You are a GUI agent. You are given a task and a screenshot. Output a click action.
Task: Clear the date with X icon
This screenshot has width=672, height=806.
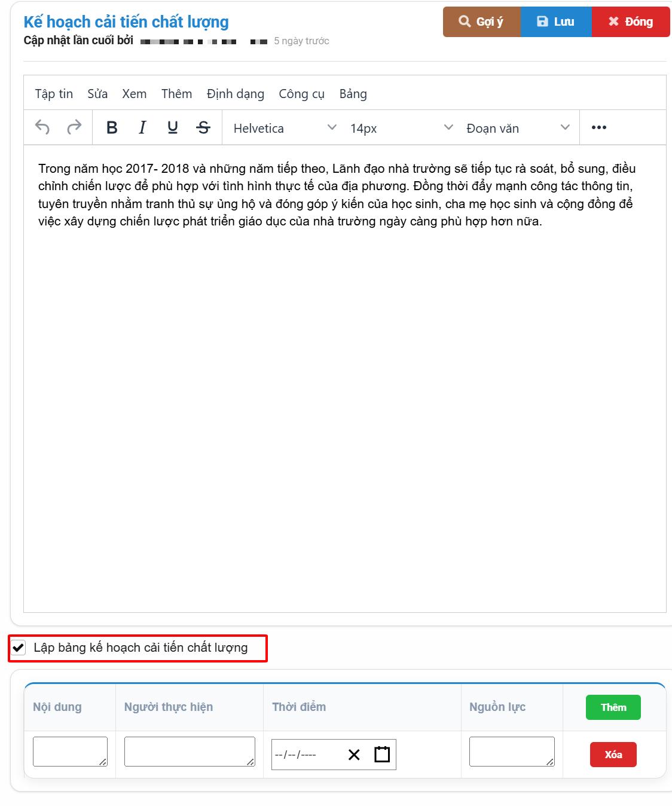click(x=354, y=755)
